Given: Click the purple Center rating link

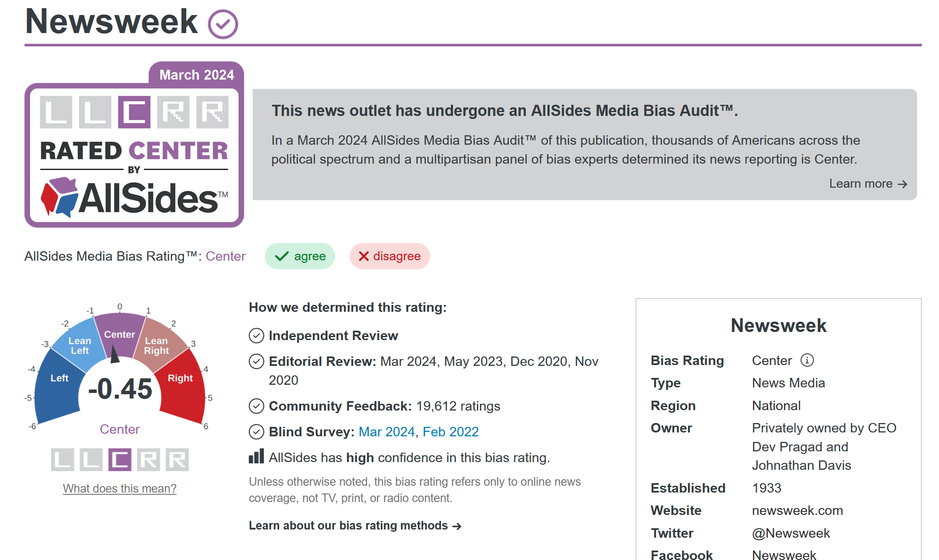Looking at the screenshot, I should 226,256.
